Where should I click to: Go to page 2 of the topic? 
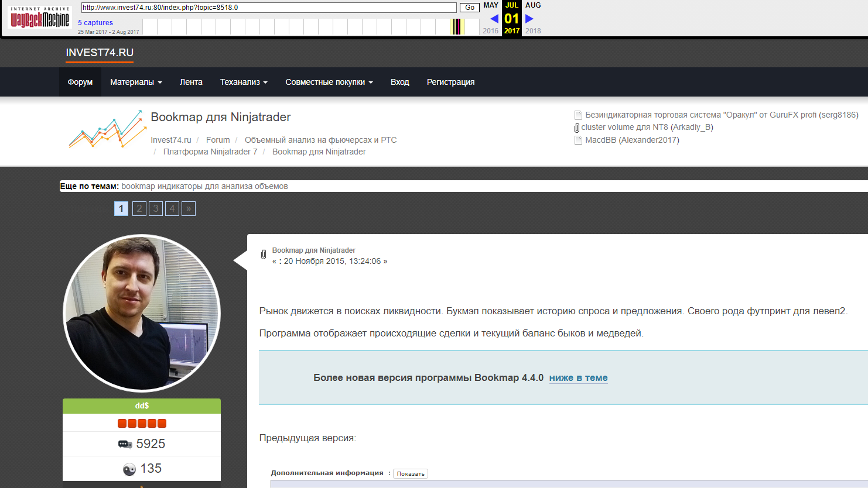pyautogui.click(x=139, y=209)
